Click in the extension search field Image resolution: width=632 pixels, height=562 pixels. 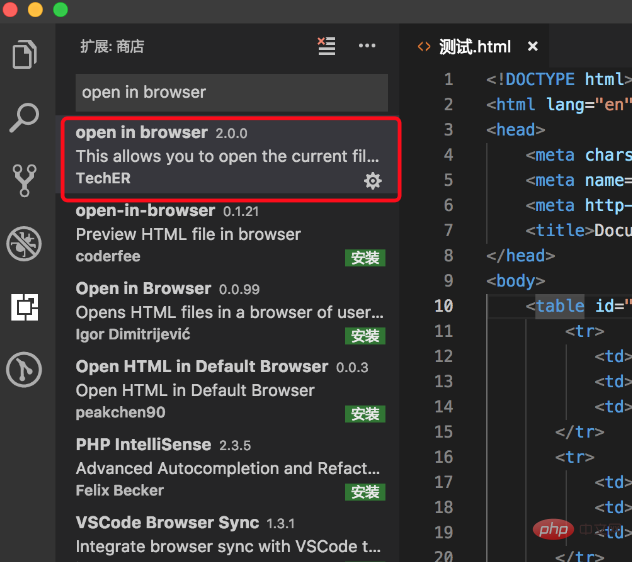coord(231,92)
